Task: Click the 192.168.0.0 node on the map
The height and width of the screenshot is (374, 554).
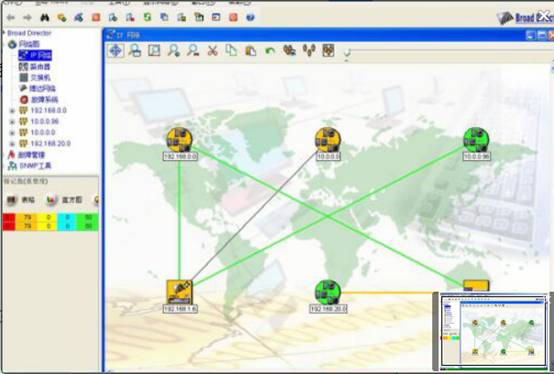Action: point(179,140)
